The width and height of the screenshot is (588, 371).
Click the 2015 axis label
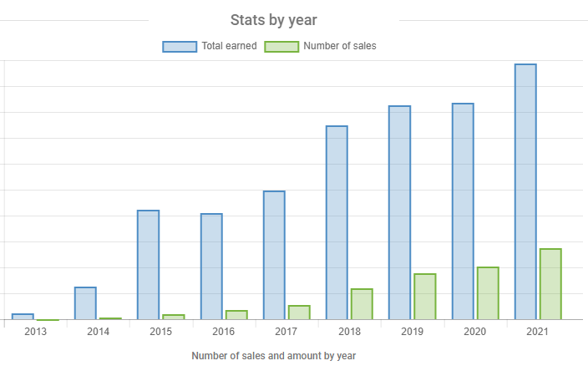(161, 332)
